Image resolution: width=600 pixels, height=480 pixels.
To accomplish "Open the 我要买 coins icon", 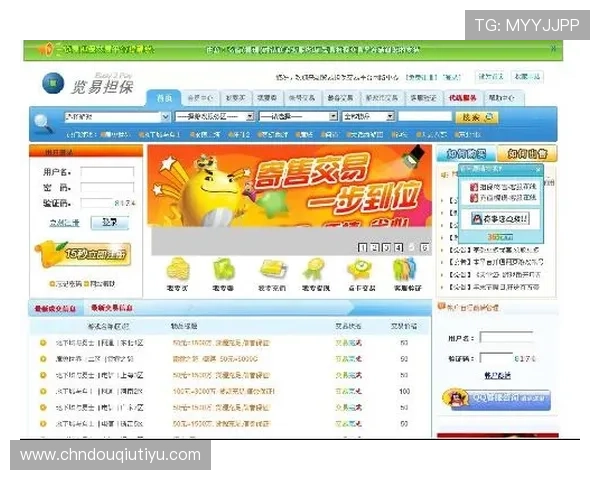I will [178, 269].
